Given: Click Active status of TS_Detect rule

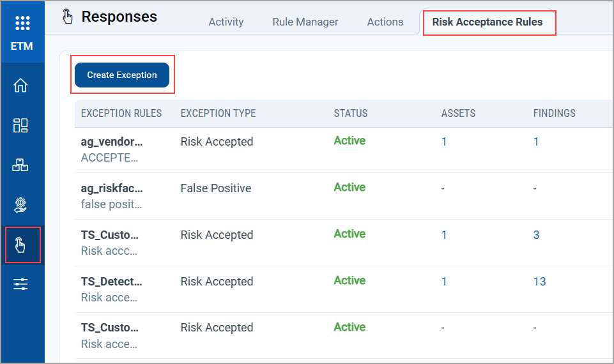Looking at the screenshot, I should click(x=349, y=280).
